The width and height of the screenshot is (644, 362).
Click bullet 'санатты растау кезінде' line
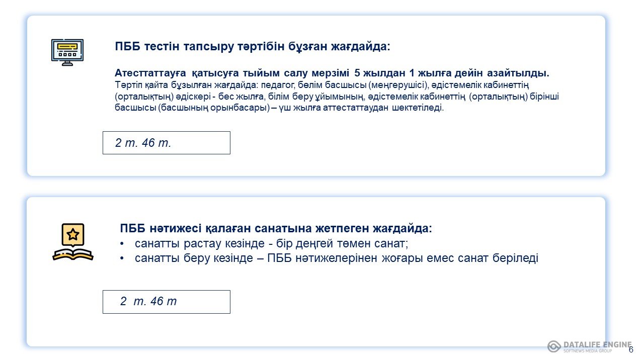click(272, 244)
